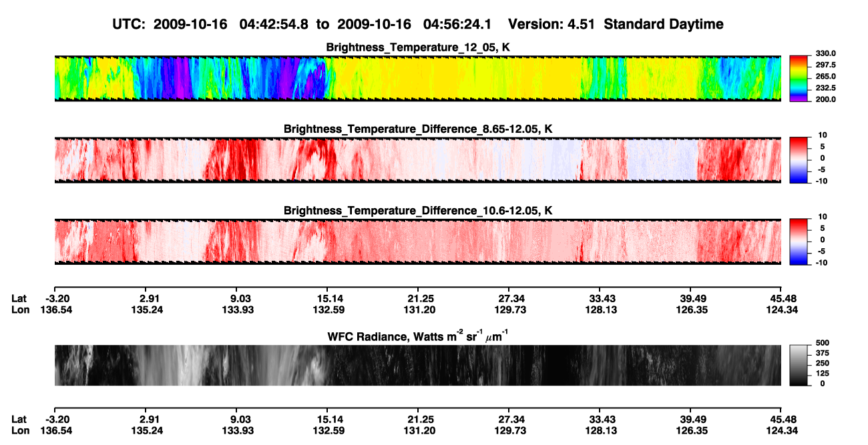Click longitude '128.13' on bottom axis below WFC strip
Screen dimensions: 868x445
600,430
